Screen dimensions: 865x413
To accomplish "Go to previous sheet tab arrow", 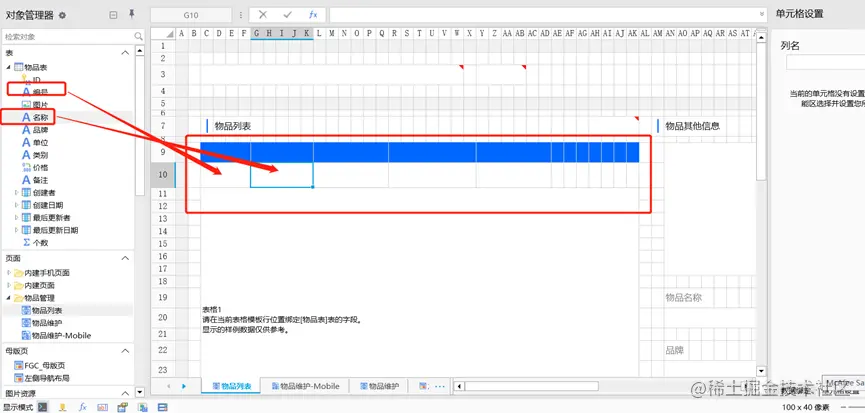I will point(169,387).
